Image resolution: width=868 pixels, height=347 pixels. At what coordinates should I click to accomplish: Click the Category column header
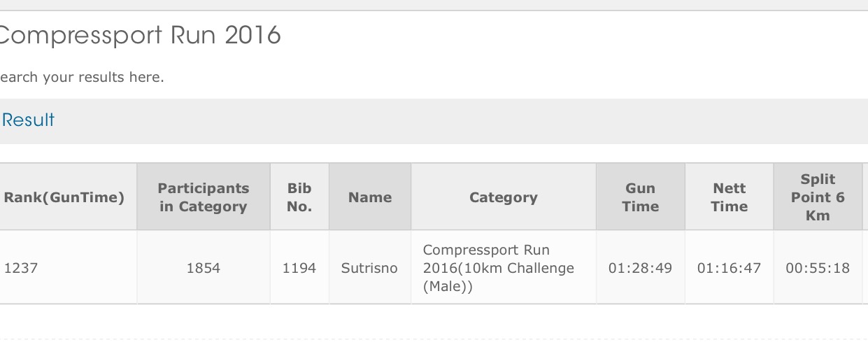[504, 197]
